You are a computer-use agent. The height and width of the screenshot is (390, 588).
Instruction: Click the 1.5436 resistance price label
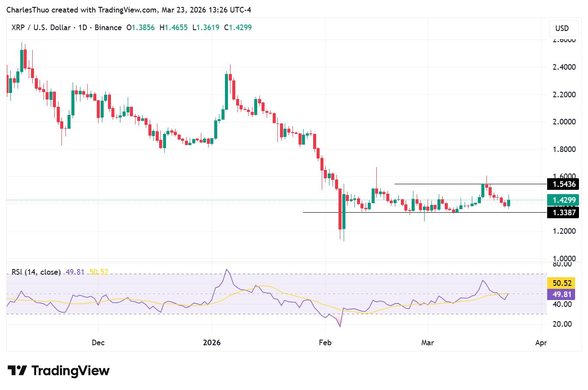coord(562,184)
